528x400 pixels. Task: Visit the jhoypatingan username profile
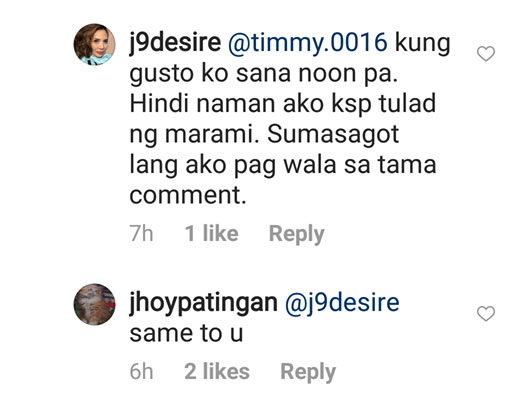click(203, 304)
